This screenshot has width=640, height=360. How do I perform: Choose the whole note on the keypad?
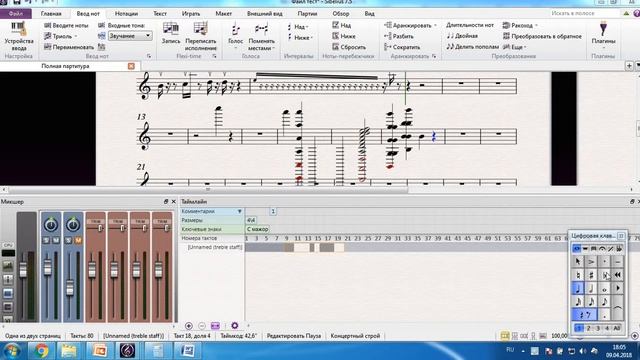coord(604,289)
